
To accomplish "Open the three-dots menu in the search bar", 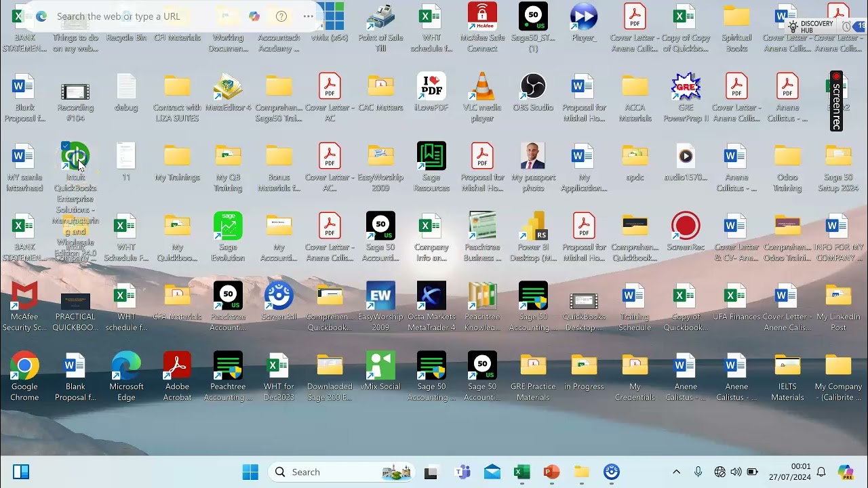I will click(x=309, y=16).
